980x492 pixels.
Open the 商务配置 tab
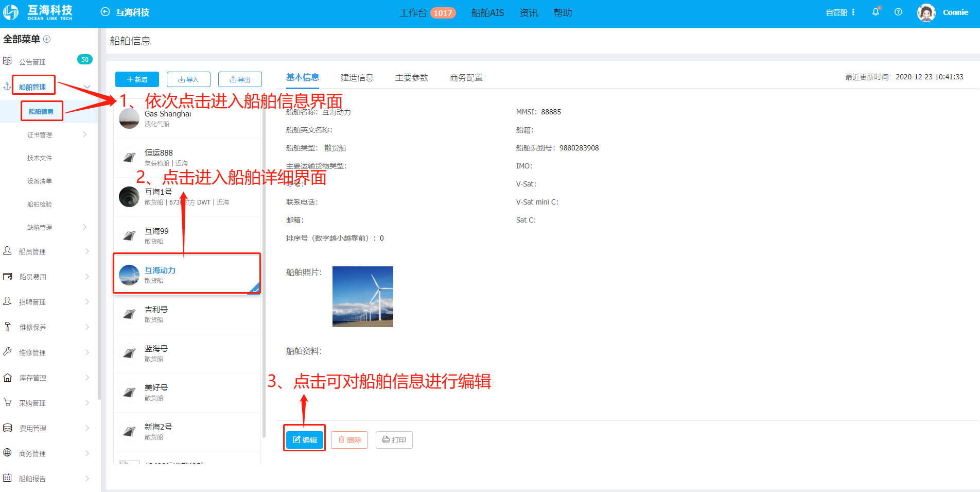[466, 77]
